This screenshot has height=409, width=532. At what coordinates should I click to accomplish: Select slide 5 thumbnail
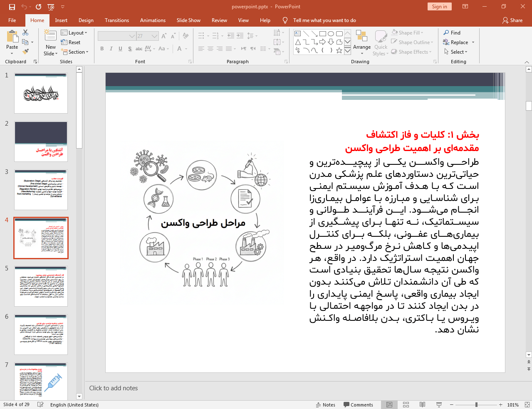click(x=41, y=286)
